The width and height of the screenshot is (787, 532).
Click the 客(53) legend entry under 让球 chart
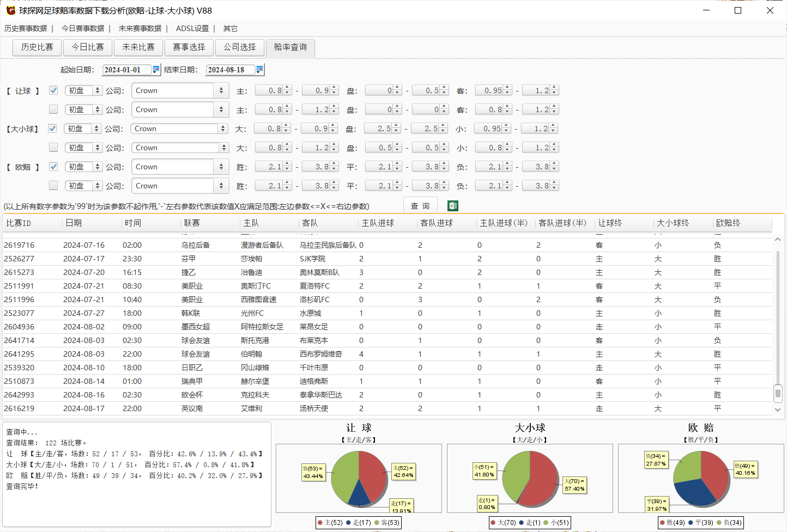click(386, 523)
